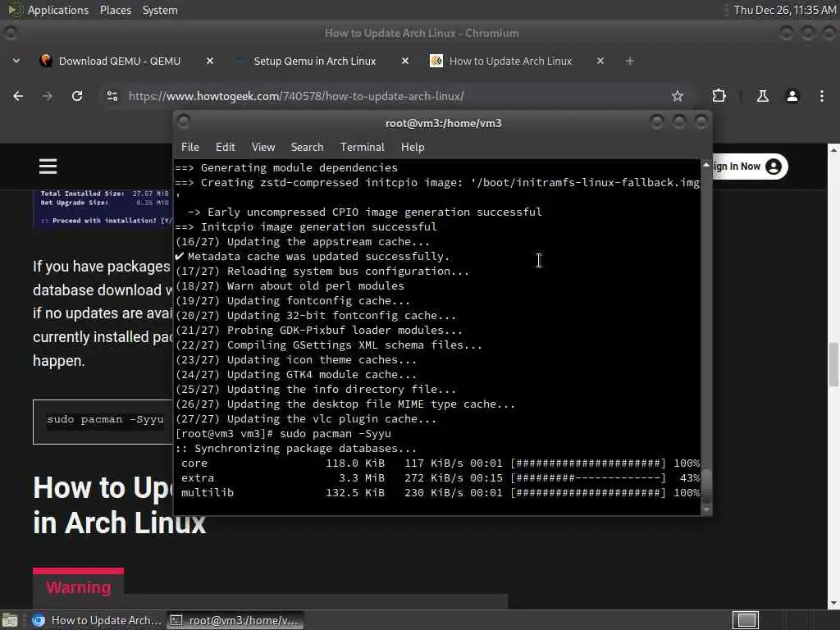
Task: Click the terminal scrollbar up arrow
Action: (706, 166)
